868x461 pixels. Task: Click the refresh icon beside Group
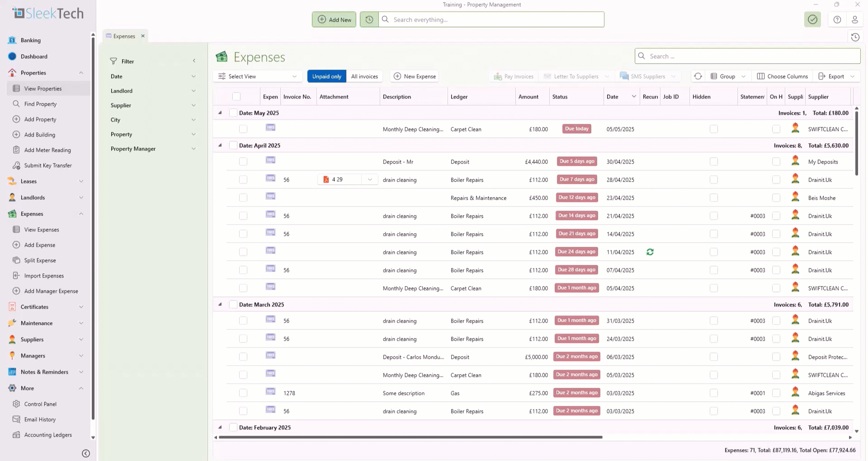[x=698, y=76]
